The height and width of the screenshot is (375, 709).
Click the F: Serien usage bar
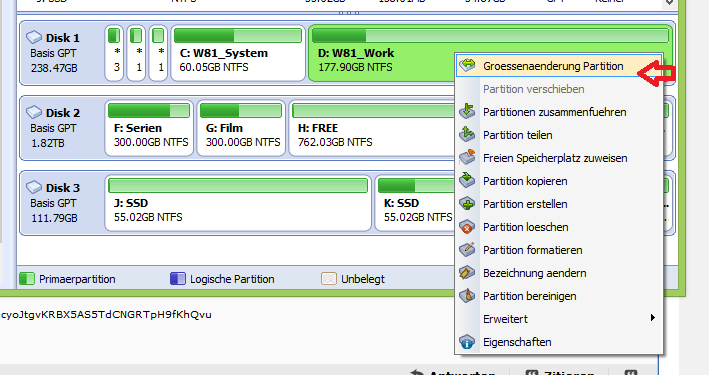tap(149, 110)
